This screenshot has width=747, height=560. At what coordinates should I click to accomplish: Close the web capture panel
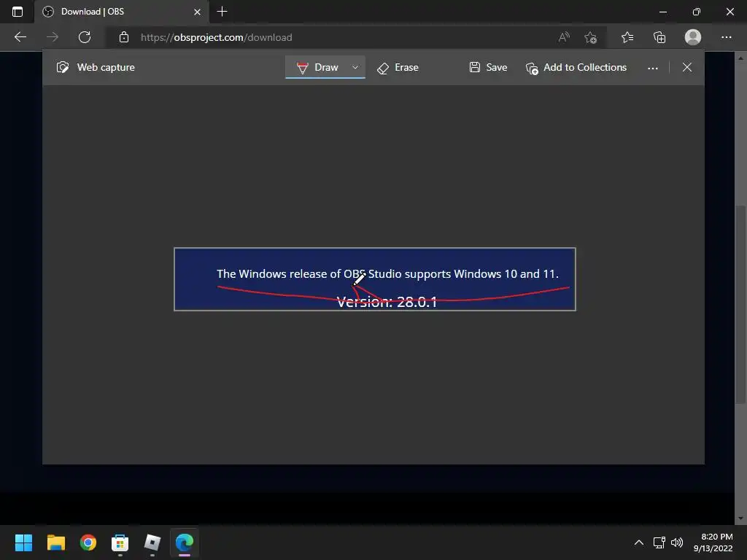[x=687, y=68]
